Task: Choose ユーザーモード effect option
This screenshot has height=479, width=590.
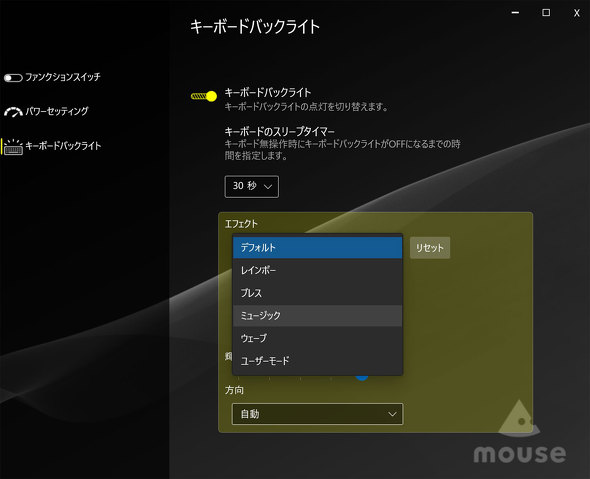Action: pos(318,360)
